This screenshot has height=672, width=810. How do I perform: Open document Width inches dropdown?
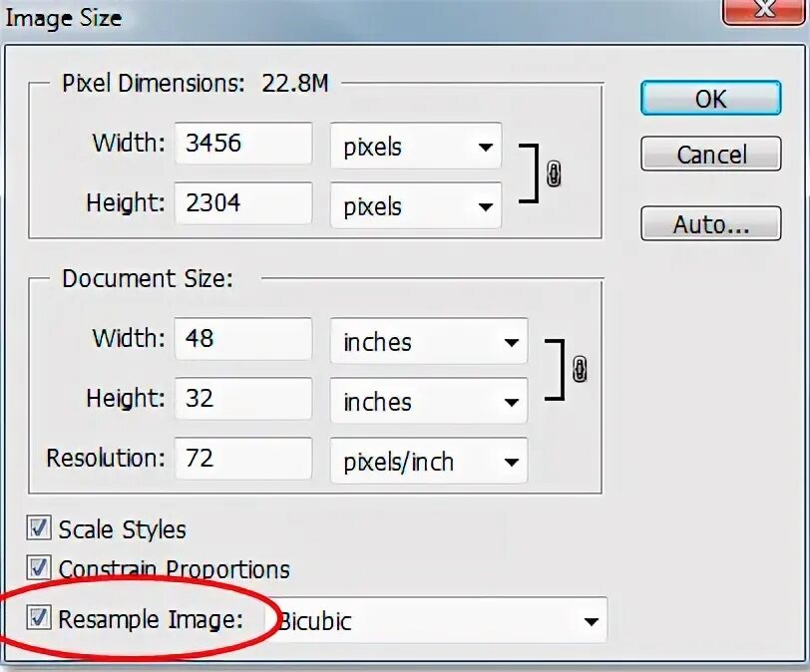tap(429, 342)
